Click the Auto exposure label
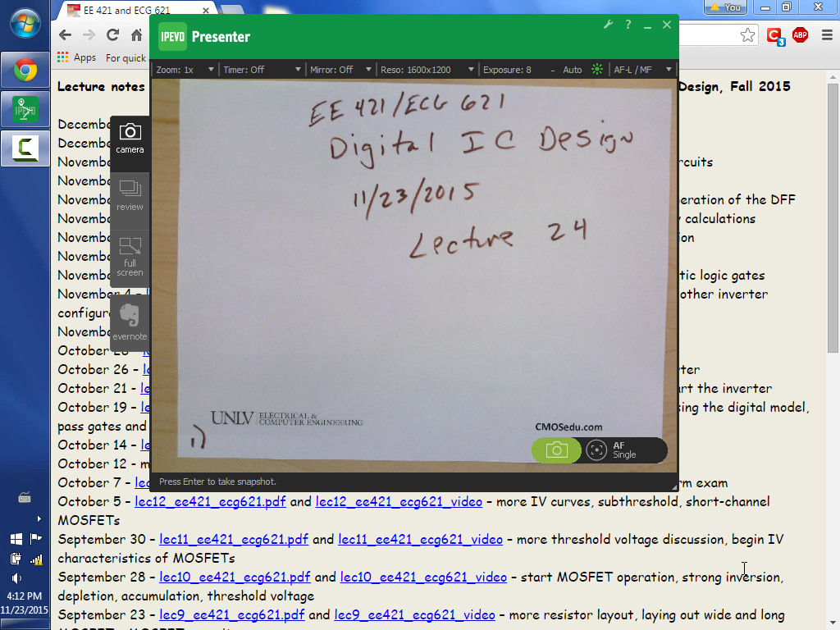Viewport: 840px width, 630px height. click(x=572, y=70)
